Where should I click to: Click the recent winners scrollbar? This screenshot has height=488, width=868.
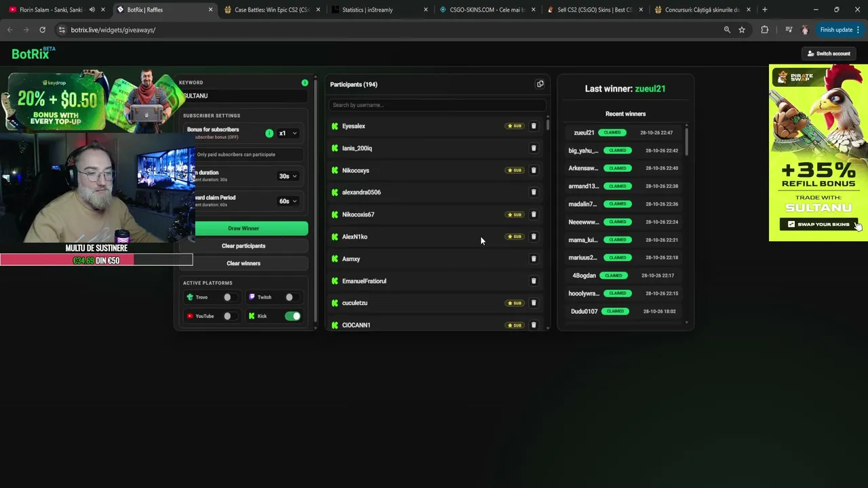coord(686,140)
